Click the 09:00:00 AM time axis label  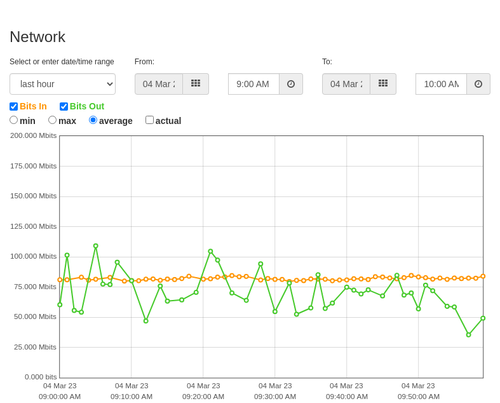(60, 397)
